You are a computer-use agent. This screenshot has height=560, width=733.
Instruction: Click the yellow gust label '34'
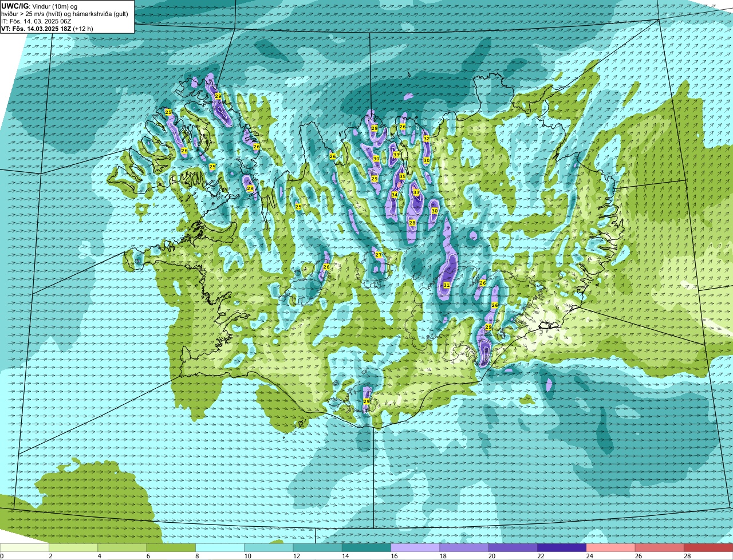point(395,195)
